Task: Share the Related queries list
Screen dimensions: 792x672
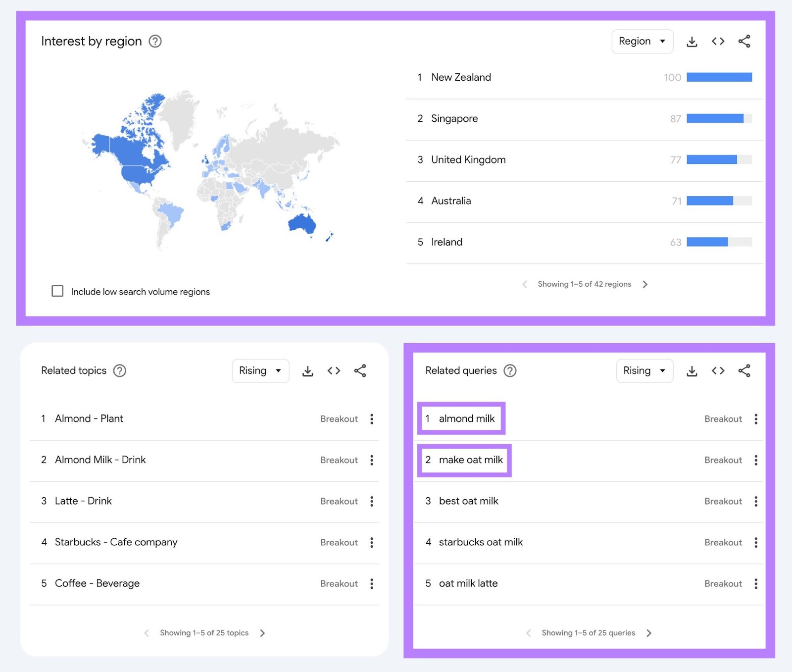Action: 744,370
